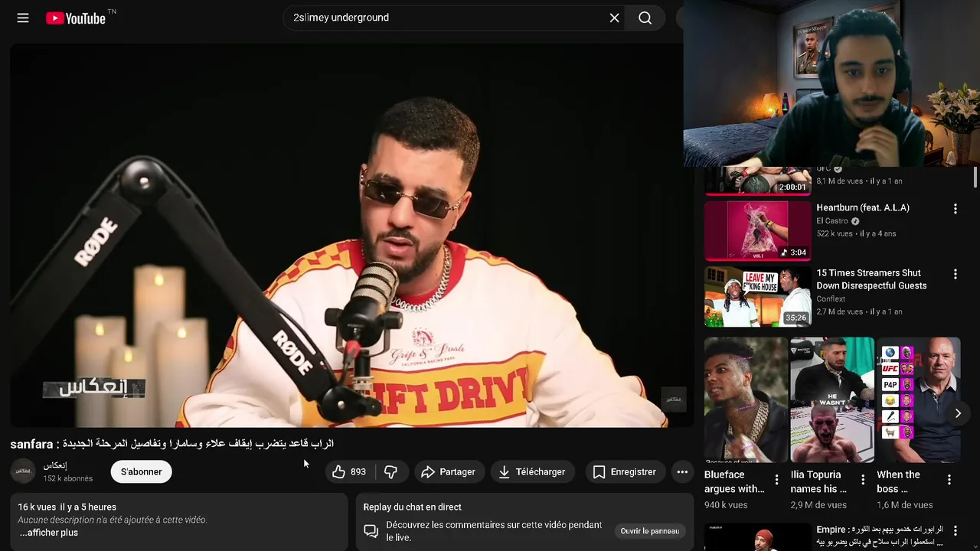
Task: Click the '522 k vues • il y a 4 ans' text
Action: [856, 234]
